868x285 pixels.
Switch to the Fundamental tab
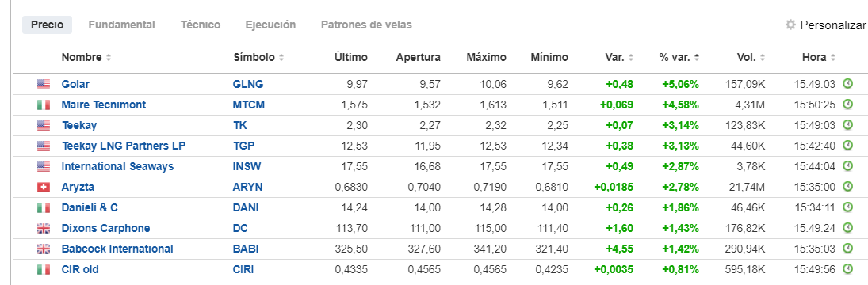point(122,25)
